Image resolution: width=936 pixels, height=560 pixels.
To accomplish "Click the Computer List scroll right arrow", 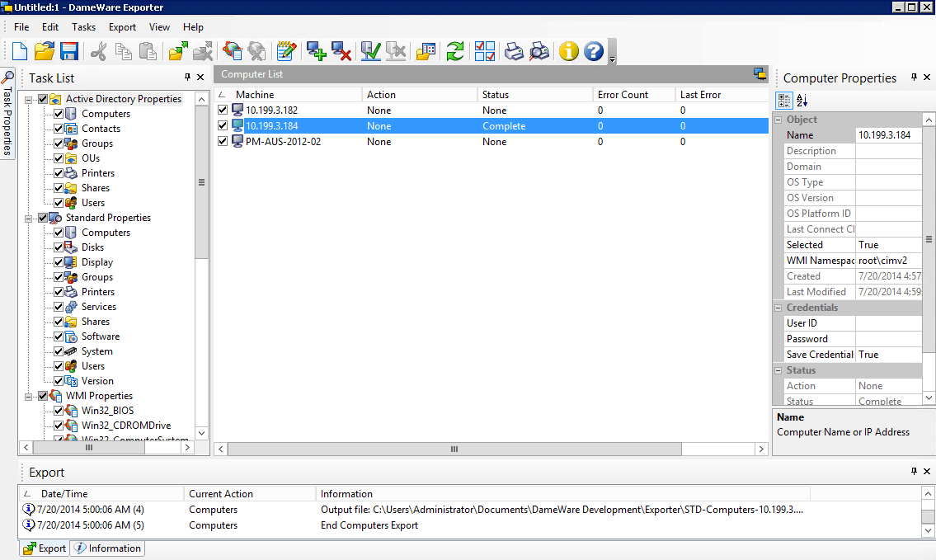I will click(761, 449).
